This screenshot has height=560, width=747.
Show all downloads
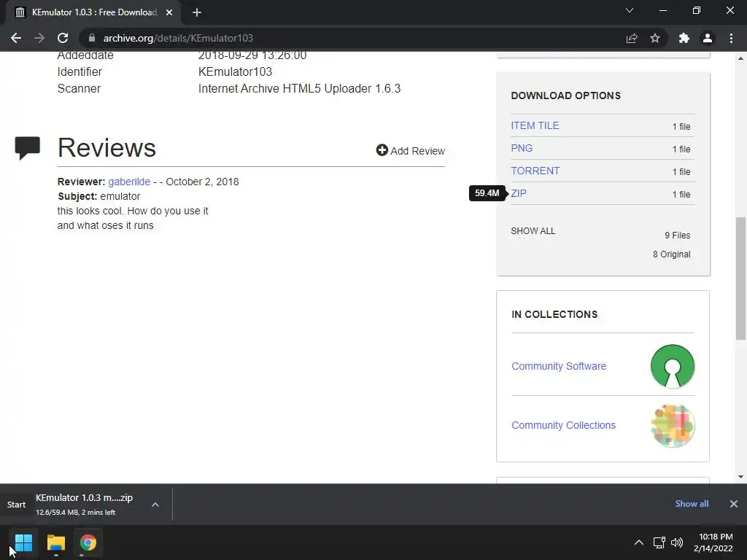click(692, 504)
